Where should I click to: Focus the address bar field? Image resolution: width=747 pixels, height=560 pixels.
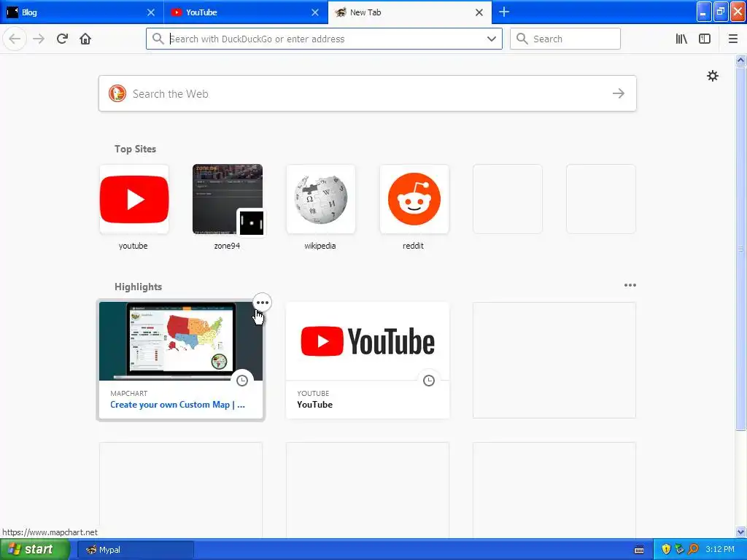pos(324,39)
